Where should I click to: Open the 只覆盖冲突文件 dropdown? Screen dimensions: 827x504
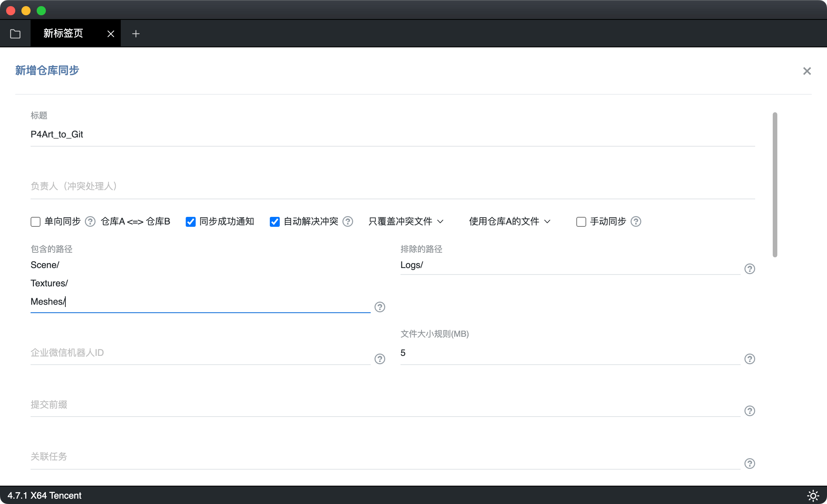405,221
